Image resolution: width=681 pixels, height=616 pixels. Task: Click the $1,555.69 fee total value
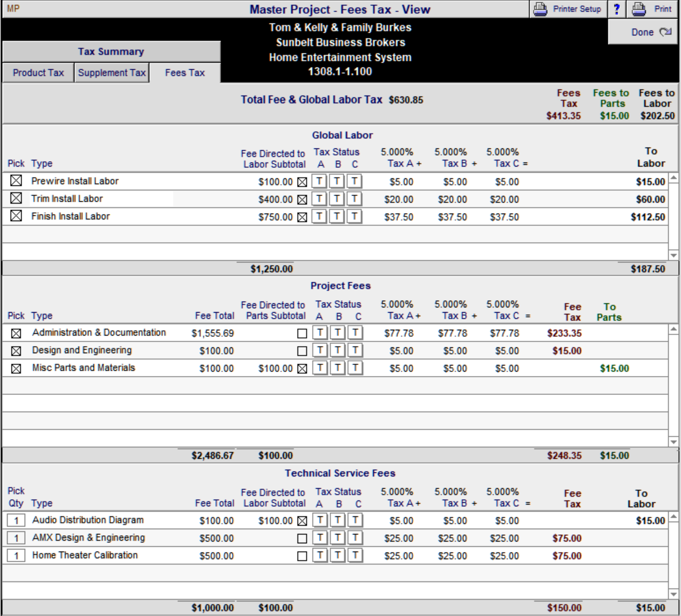pos(213,333)
